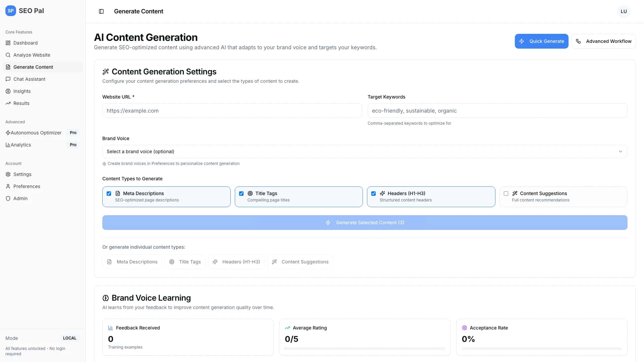Open Chat Assistant via chat bubble icon

point(8,79)
